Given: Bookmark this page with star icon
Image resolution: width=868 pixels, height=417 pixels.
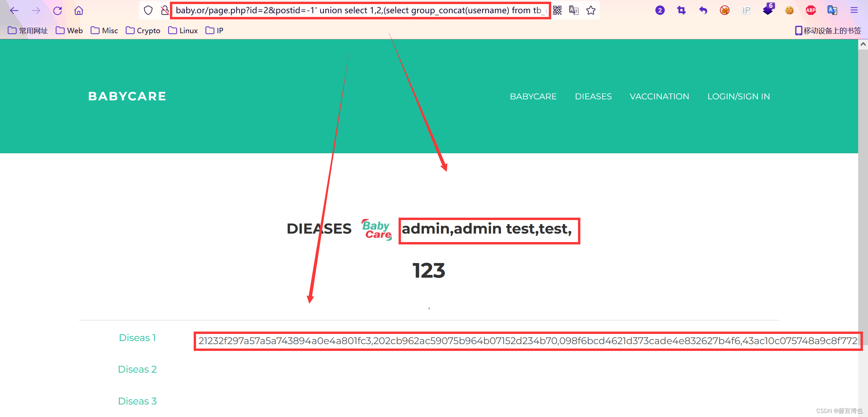Looking at the screenshot, I should click(x=591, y=11).
